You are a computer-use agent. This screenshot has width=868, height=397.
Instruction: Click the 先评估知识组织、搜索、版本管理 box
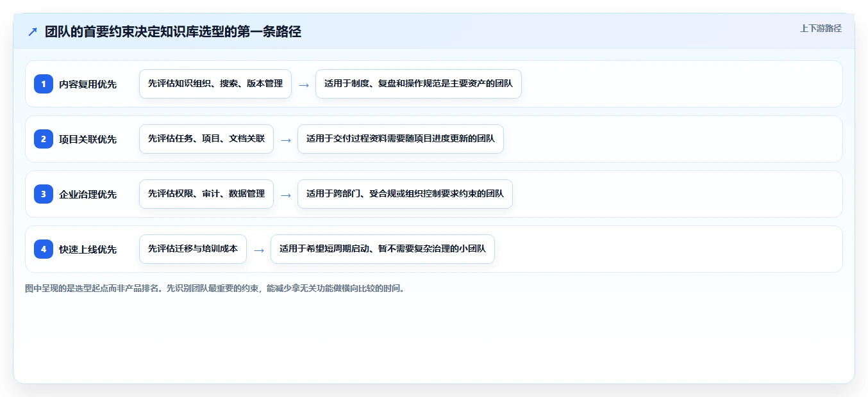pyautogui.click(x=215, y=84)
